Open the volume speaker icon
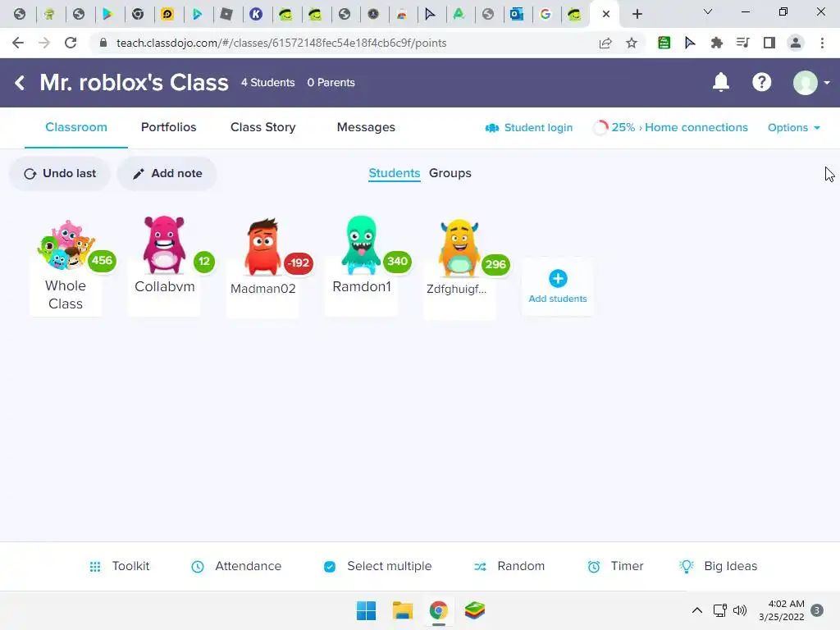840x630 pixels. coord(740,610)
